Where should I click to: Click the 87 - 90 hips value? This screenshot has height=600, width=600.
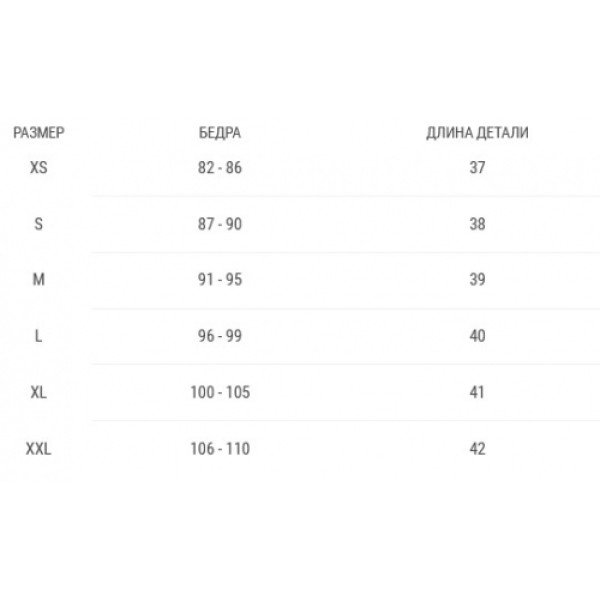click(x=220, y=224)
